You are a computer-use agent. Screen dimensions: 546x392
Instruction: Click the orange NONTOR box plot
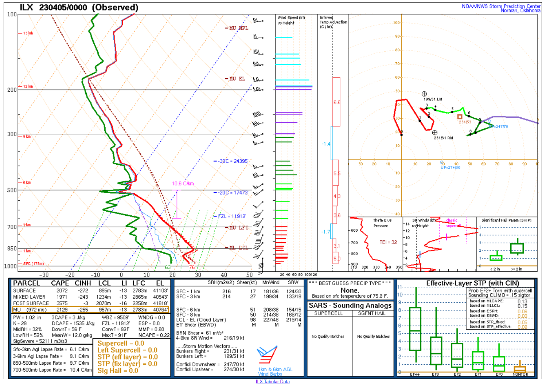point(520,368)
